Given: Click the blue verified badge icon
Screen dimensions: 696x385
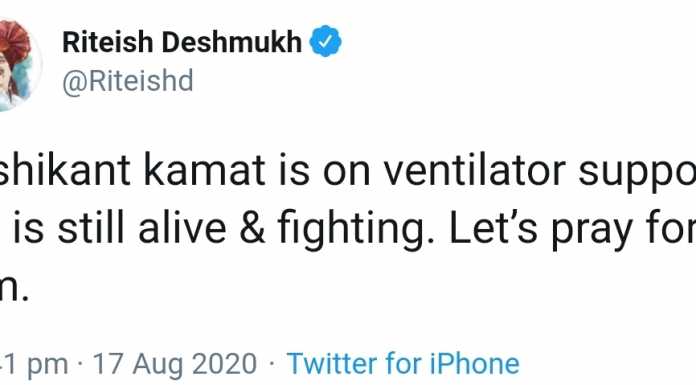Looking at the screenshot, I should point(325,41).
